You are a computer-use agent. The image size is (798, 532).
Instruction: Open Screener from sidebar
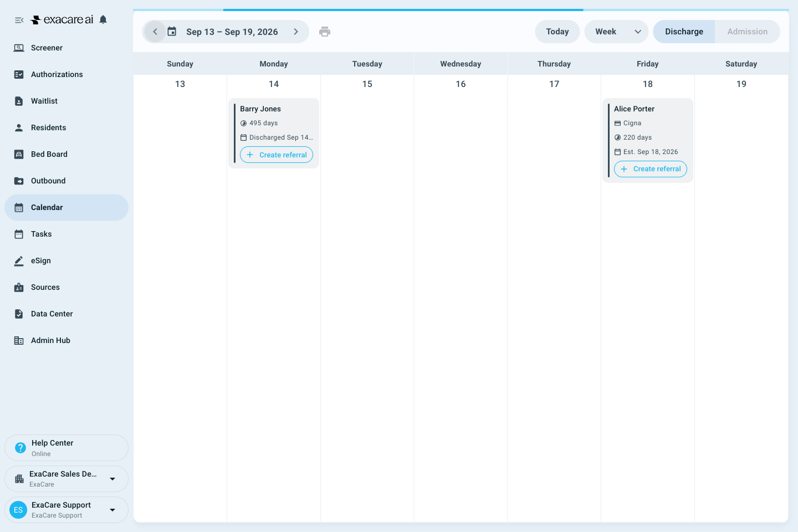[66, 48]
